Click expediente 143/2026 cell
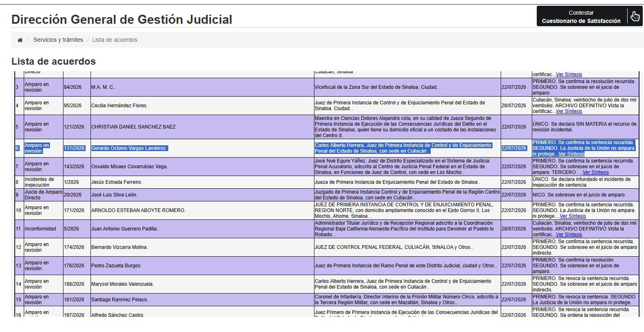The height and width of the screenshot is (332, 644). (77, 167)
